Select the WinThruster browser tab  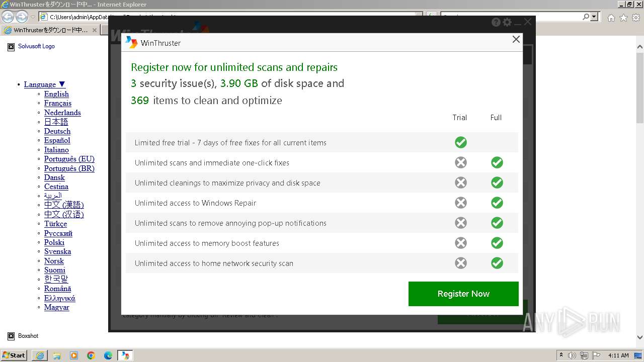50,30
